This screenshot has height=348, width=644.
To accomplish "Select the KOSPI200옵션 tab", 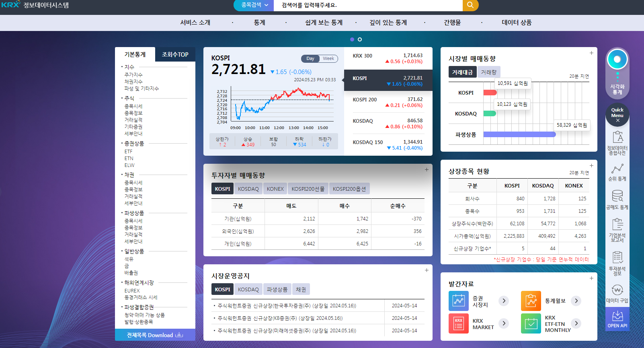I will (349, 189).
